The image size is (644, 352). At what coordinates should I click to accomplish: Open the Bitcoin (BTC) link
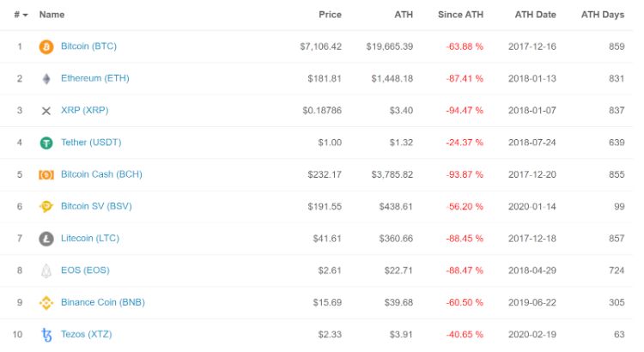(89, 46)
